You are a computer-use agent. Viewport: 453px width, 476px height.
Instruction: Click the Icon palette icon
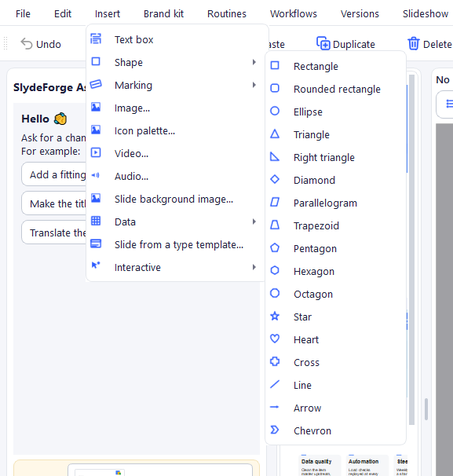[96, 130]
